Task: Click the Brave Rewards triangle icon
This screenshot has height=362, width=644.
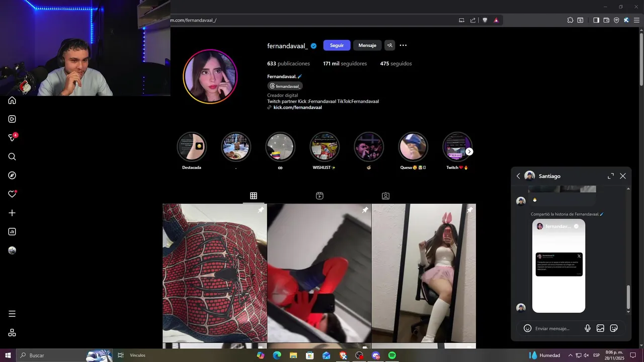Action: [x=496, y=20]
